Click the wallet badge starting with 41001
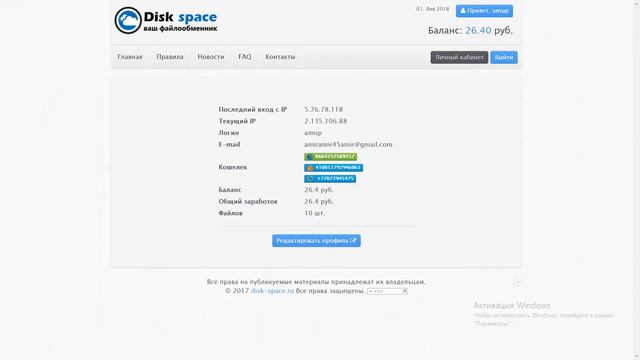640x360 pixels. click(333, 168)
